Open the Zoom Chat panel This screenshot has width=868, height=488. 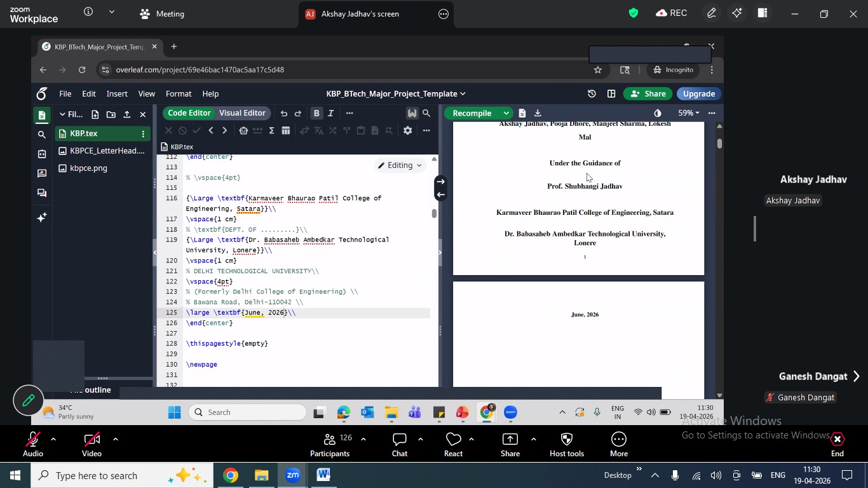click(399, 444)
